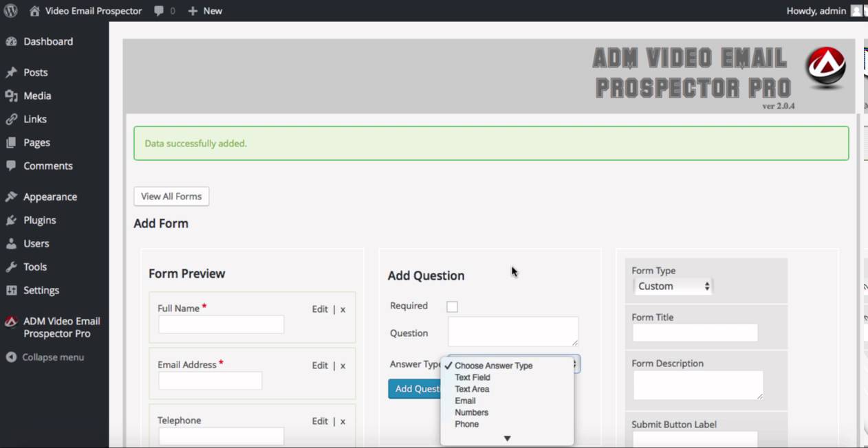Viewport: 868px width, 448px height.
Task: Focus the Question text area
Action: coord(513,331)
